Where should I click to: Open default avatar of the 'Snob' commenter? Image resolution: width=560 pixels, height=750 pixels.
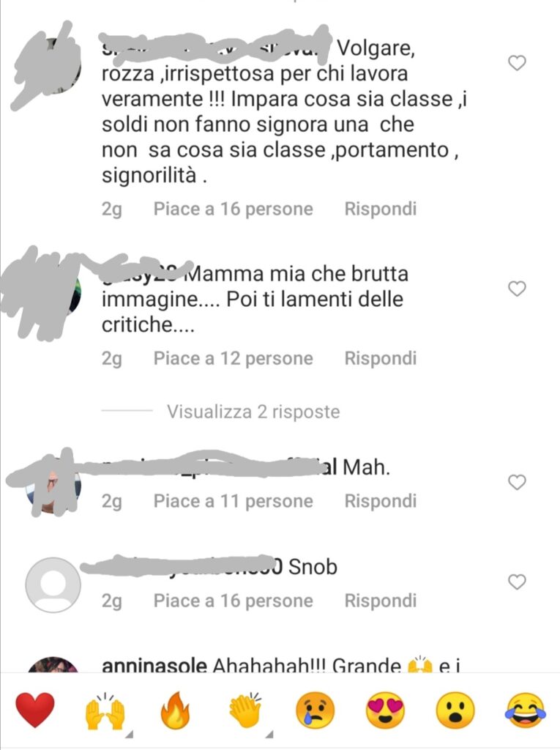pyautogui.click(x=53, y=584)
